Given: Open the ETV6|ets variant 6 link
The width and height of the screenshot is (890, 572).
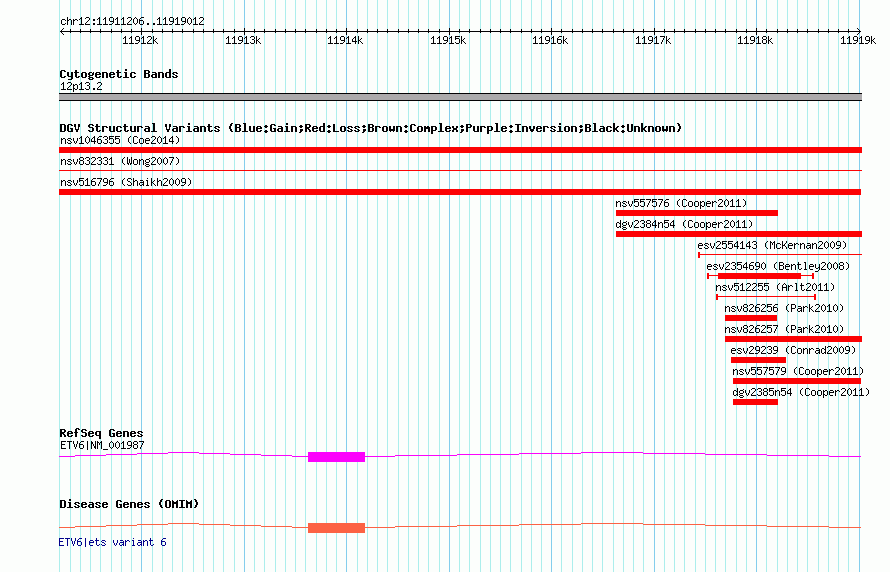Looking at the screenshot, I should pos(112,542).
